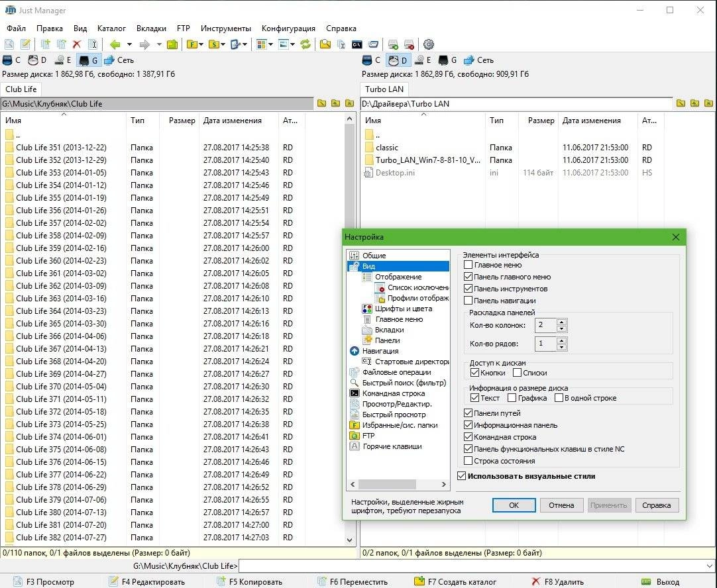Click the rename toolbar icon
The image size is (717, 588).
[92, 44]
